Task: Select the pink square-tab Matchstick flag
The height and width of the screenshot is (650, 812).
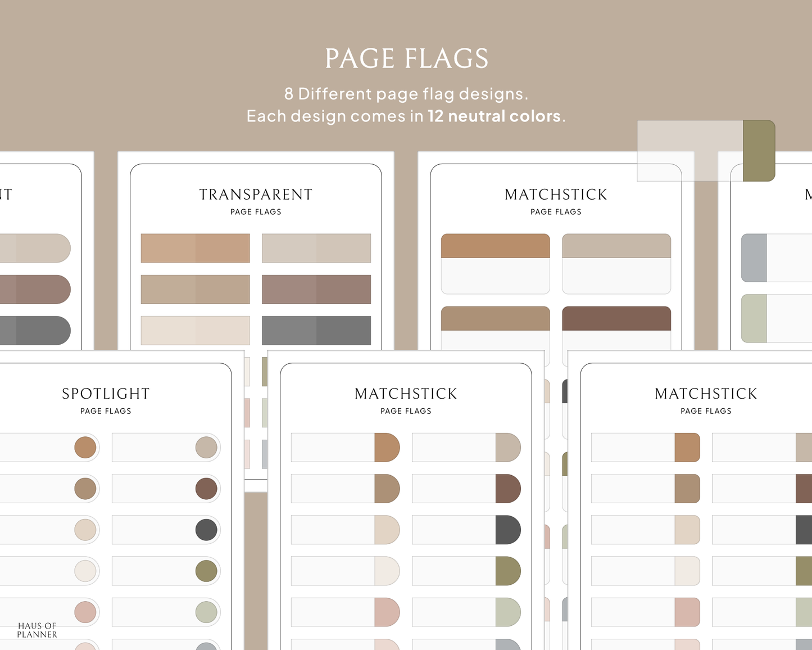Action: (x=687, y=612)
